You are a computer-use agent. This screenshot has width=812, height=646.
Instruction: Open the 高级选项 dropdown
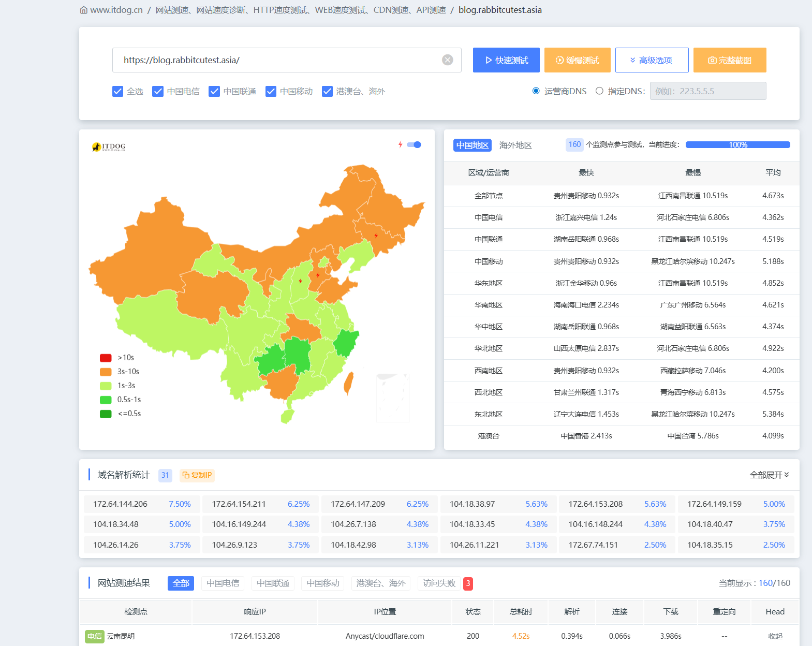652,60
